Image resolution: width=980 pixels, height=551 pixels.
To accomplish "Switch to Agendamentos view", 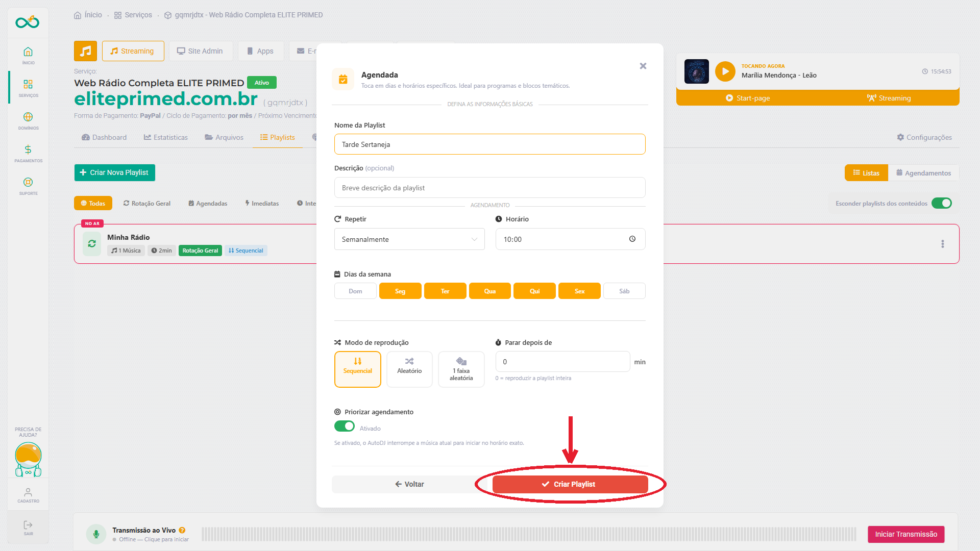I will tap(923, 173).
